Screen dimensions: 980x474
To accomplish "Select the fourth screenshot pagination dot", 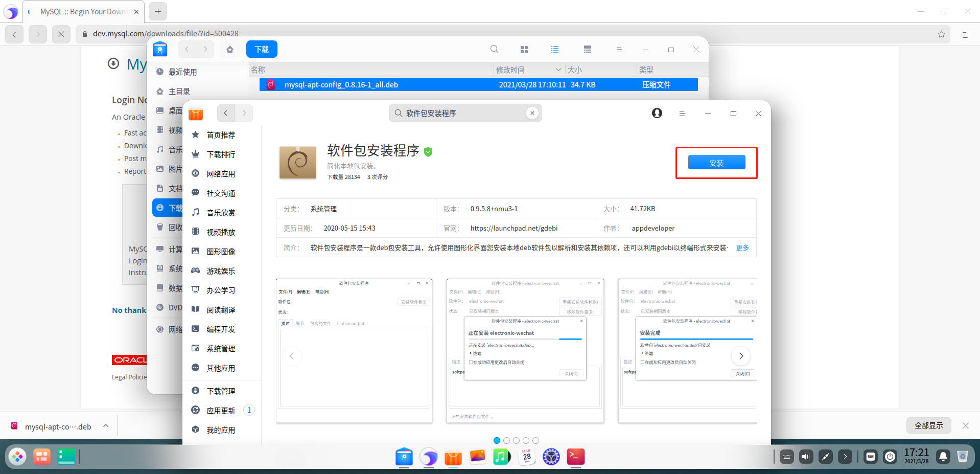I will [x=526, y=440].
